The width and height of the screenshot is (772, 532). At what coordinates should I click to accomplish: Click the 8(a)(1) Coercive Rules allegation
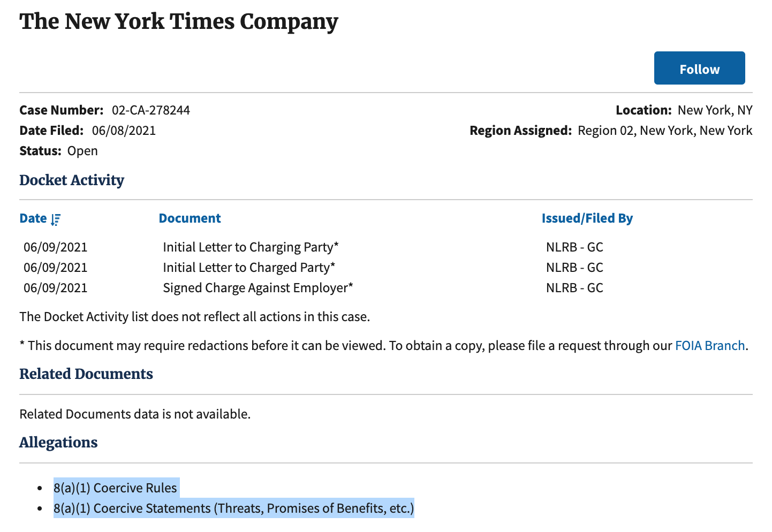tap(115, 488)
